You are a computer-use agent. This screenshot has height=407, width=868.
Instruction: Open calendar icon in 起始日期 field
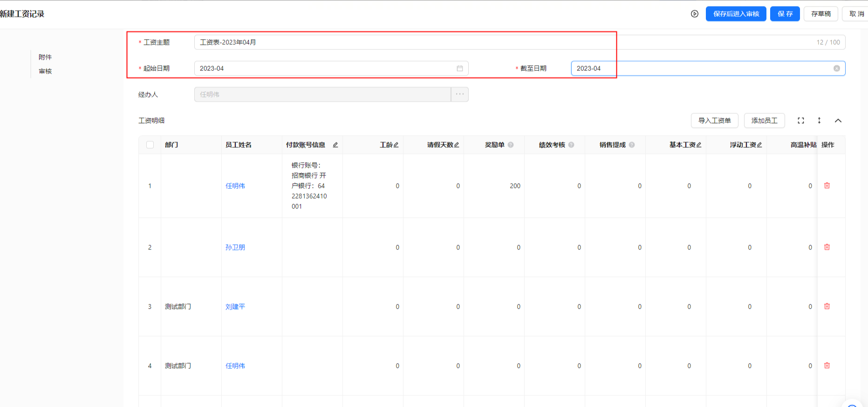460,69
